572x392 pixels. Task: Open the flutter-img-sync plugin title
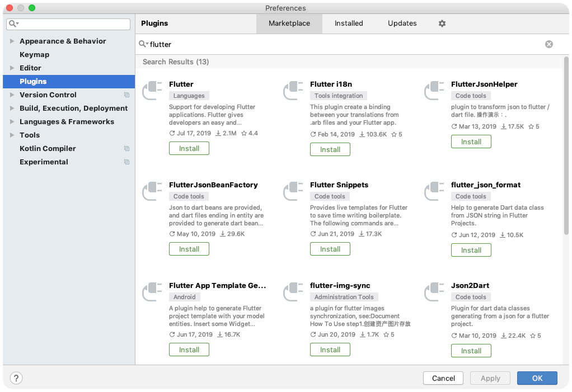click(x=340, y=286)
